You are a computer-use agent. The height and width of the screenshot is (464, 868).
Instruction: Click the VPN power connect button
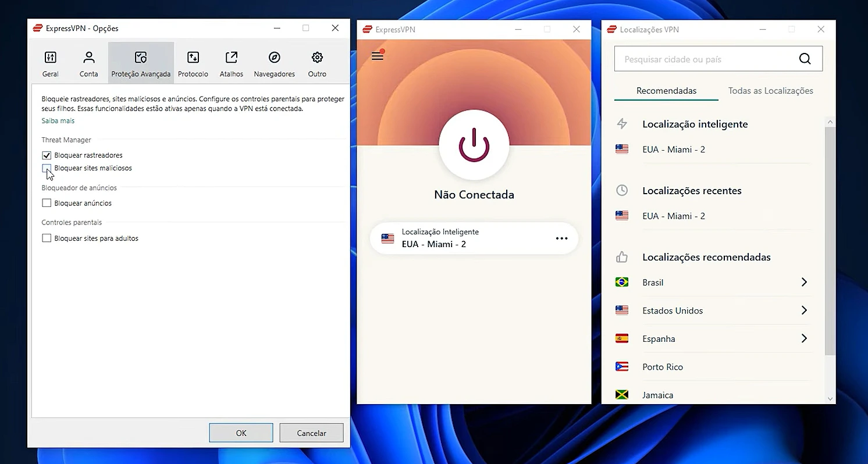[474, 144]
